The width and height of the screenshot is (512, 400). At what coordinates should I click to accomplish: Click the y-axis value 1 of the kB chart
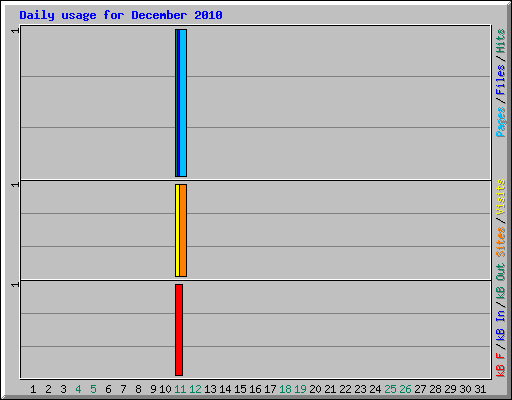[x=15, y=285]
